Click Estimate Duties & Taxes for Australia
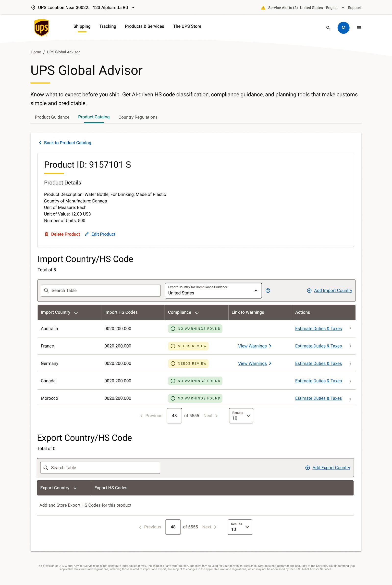 click(318, 329)
